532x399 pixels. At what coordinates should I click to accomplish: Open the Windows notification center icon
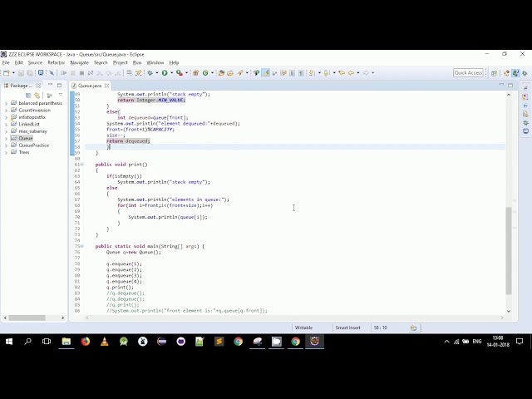coord(520,342)
